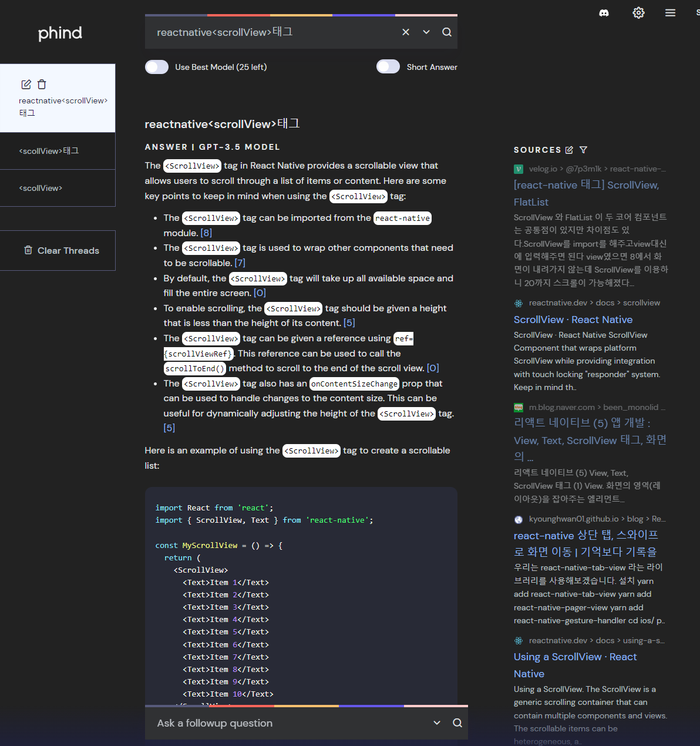The width and height of the screenshot is (700, 746).
Task: Toggle Use Best Model switch
Action: tap(157, 67)
